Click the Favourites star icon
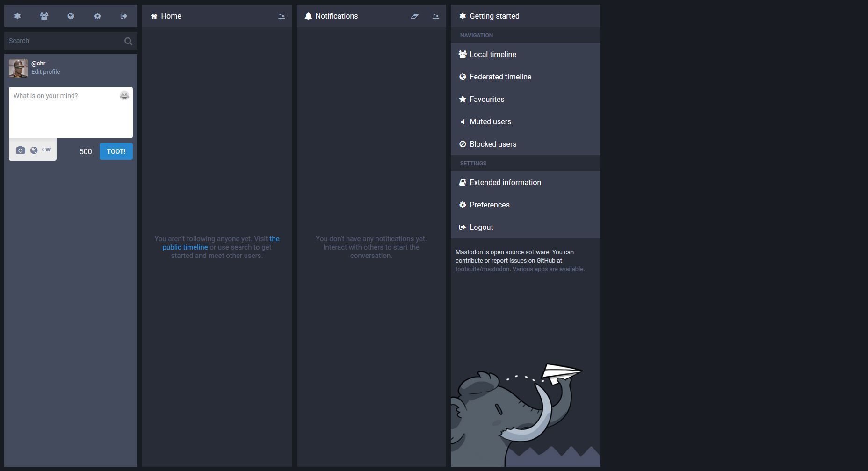The image size is (868, 471). [x=463, y=99]
